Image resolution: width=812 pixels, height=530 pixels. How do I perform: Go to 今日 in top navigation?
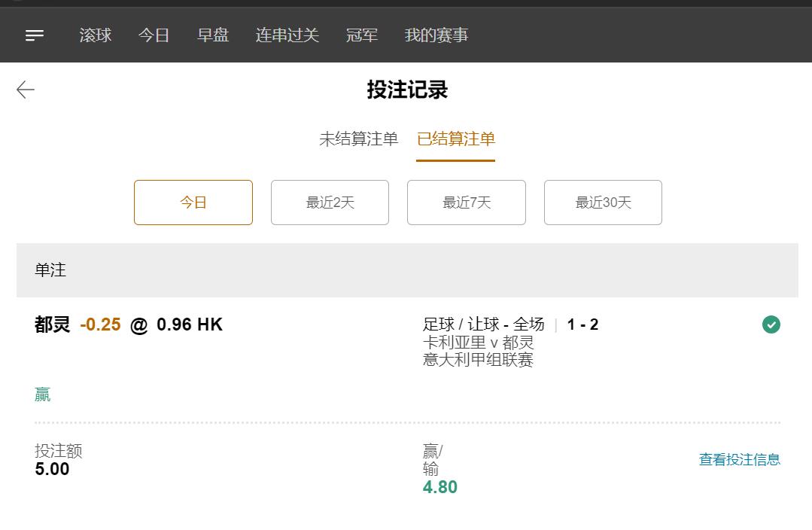(x=154, y=35)
